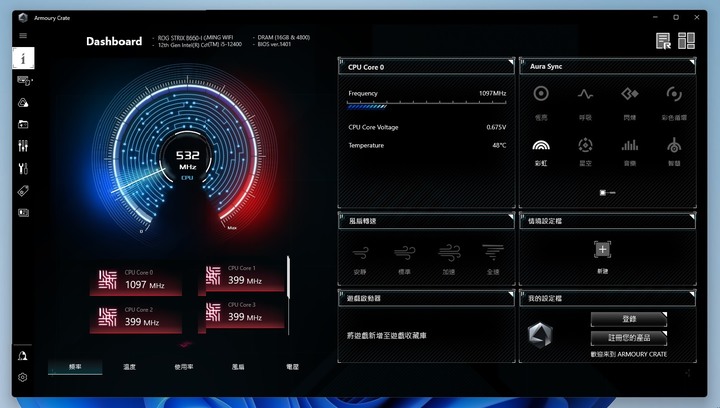
Task: Click the DRAM (16GB & 4800) text
Action: (283, 37)
